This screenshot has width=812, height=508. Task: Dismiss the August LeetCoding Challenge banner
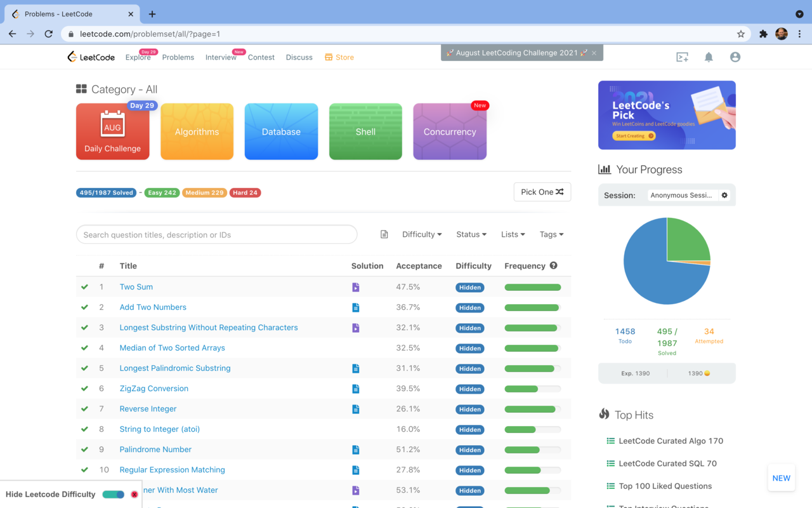594,53
